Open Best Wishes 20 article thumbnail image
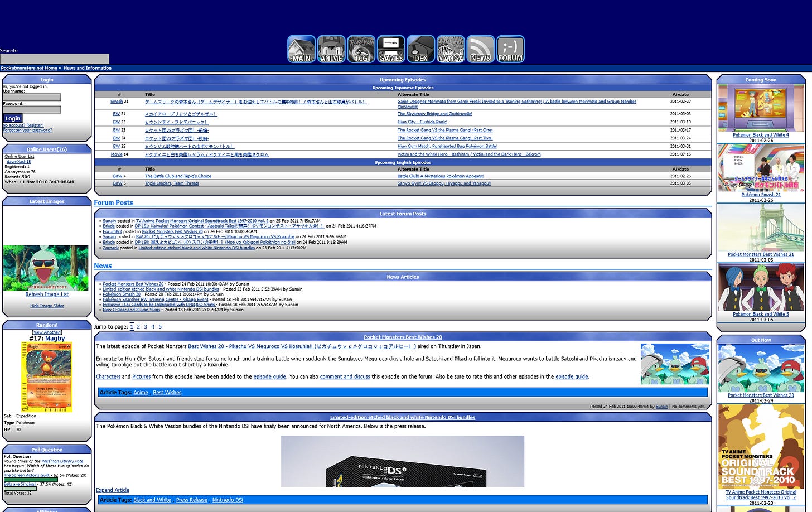Screen dimensions: 812x512 674,364
